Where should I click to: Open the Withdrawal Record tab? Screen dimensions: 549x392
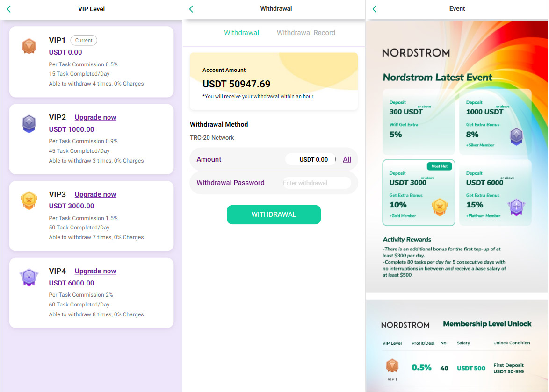[x=306, y=33]
